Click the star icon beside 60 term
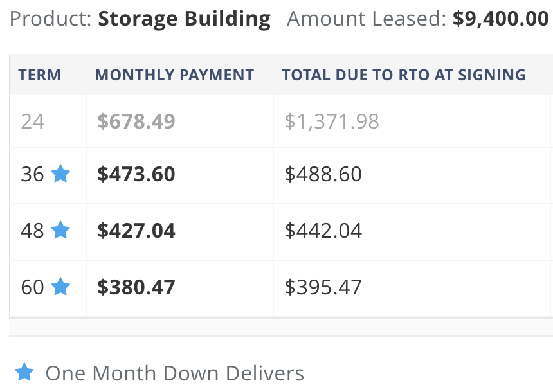This screenshot has width=553, height=392. click(60, 286)
